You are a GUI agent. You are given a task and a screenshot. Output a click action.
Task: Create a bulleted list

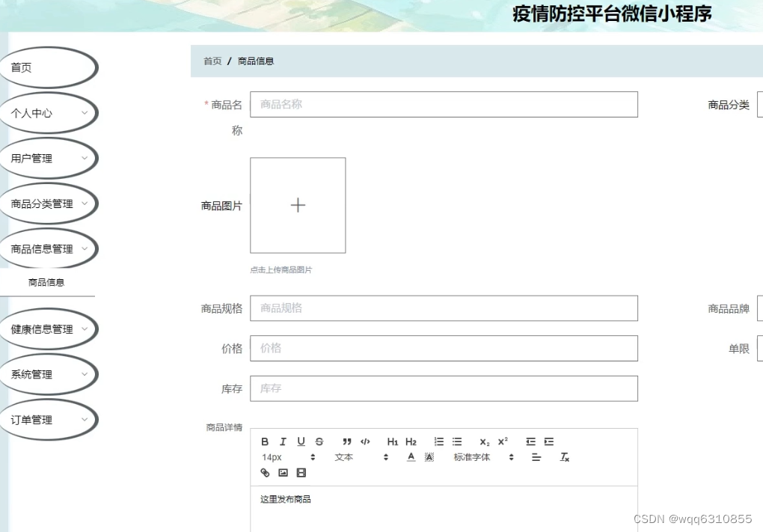coord(457,441)
